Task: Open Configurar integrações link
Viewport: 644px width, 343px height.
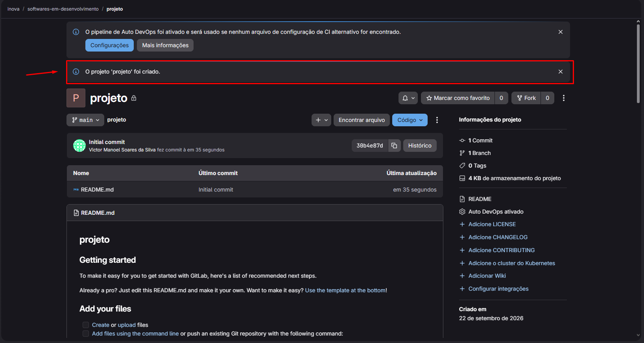Action: 498,289
